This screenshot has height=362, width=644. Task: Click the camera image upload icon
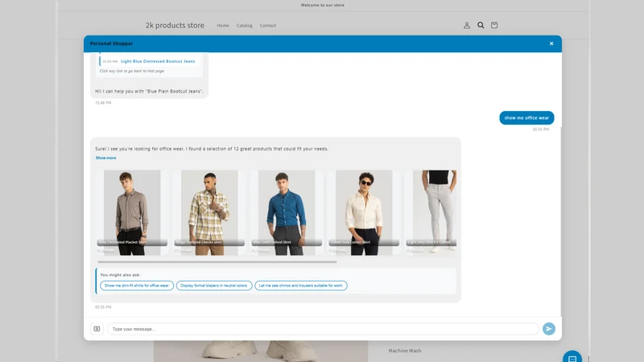(x=97, y=329)
